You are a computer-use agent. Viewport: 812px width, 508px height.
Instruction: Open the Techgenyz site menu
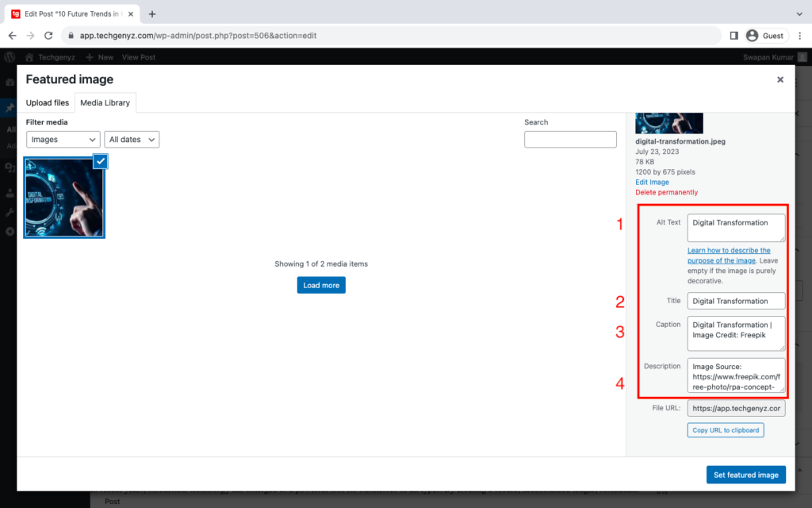pos(50,57)
